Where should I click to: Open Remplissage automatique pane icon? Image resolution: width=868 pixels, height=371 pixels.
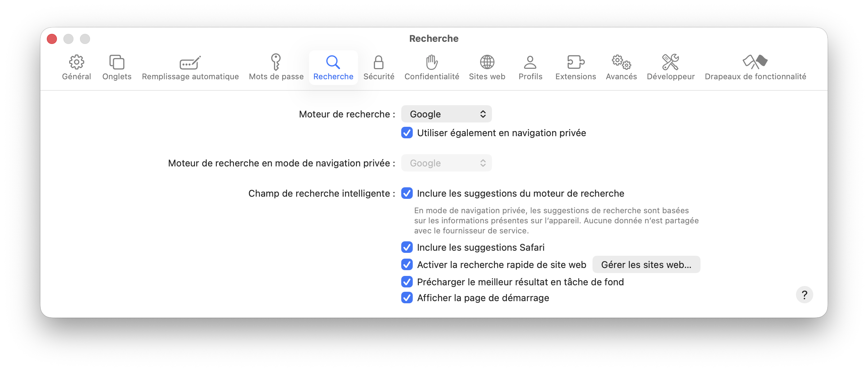tap(190, 62)
